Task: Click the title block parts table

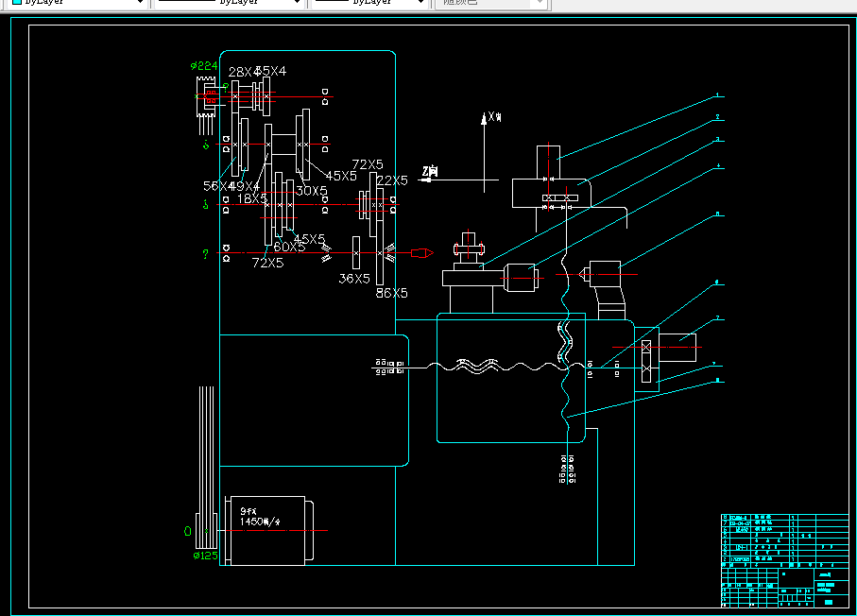Action: coord(785,560)
